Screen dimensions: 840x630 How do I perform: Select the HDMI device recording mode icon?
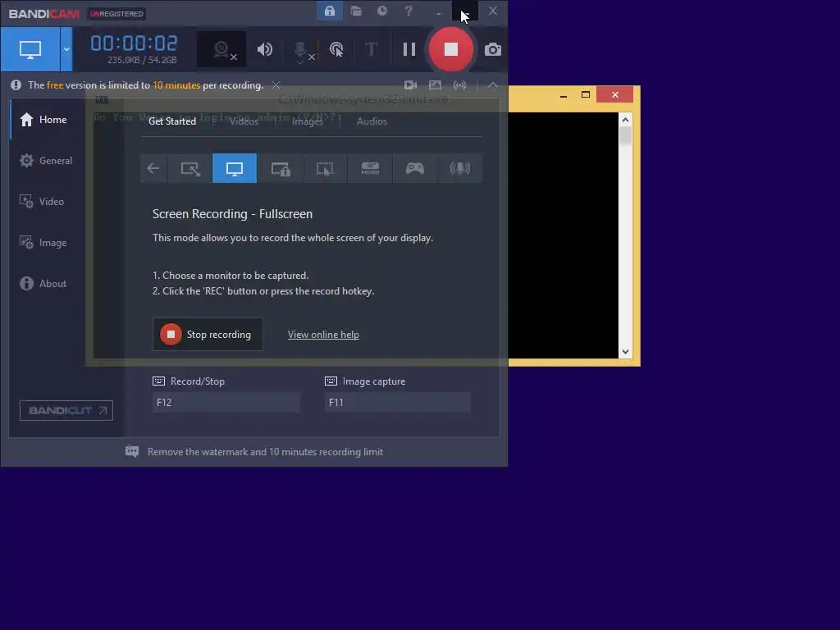coord(370,168)
